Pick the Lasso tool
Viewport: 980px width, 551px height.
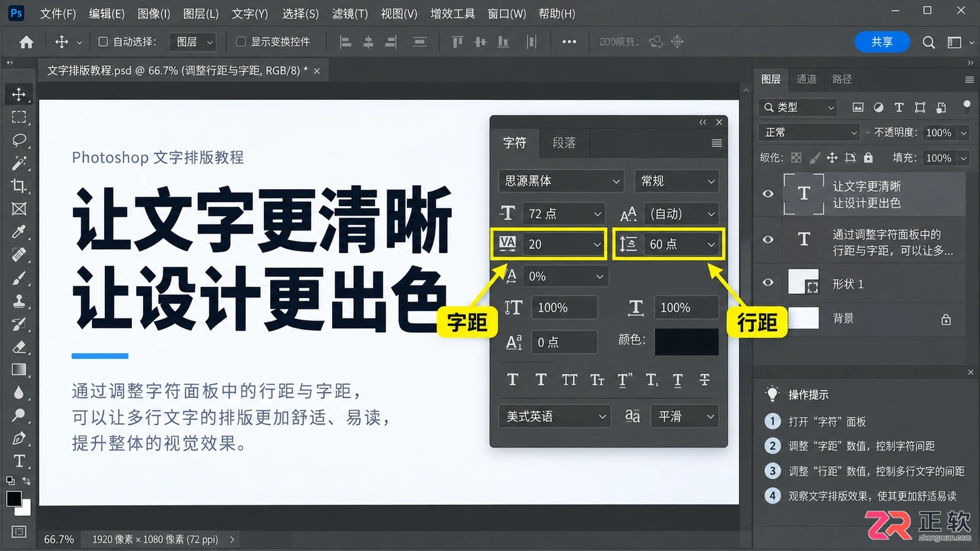[x=19, y=140]
